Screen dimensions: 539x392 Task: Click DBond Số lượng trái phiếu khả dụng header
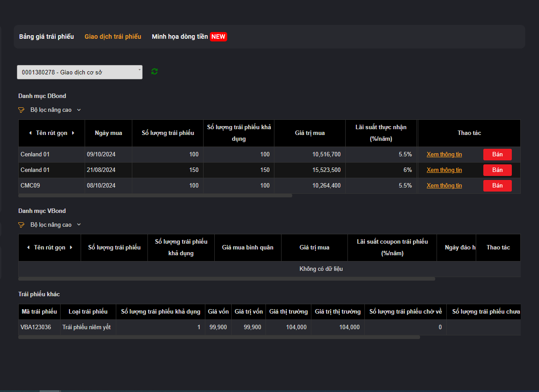(239, 133)
